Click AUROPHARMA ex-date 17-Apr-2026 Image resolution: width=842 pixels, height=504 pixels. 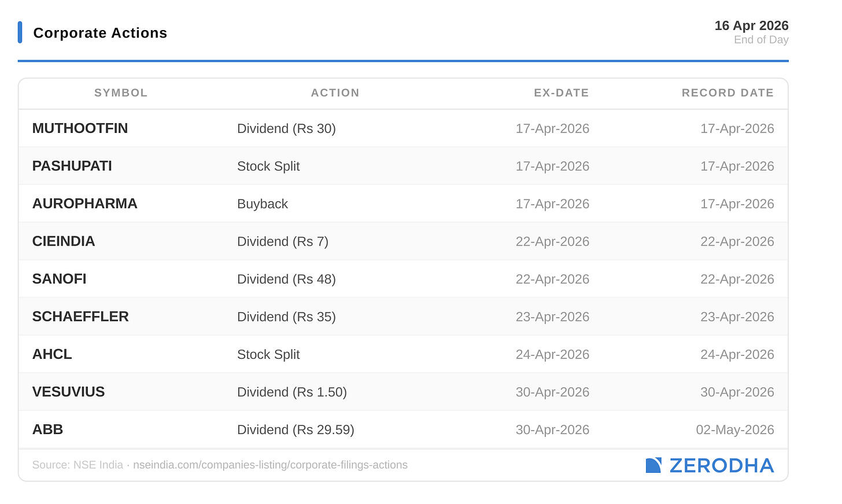[x=552, y=204]
